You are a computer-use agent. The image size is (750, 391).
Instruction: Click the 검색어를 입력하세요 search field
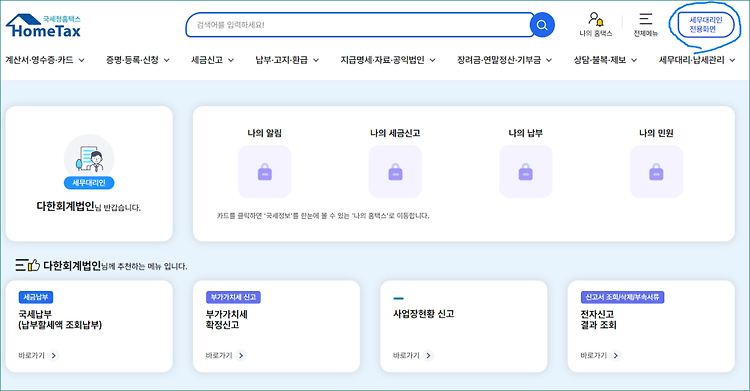[x=359, y=25]
